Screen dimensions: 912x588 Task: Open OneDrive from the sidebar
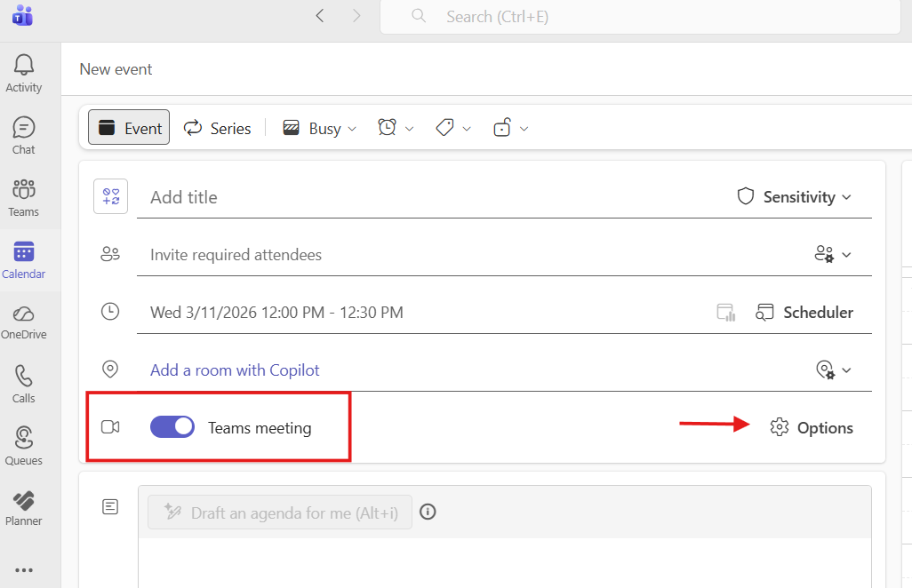[x=24, y=322]
